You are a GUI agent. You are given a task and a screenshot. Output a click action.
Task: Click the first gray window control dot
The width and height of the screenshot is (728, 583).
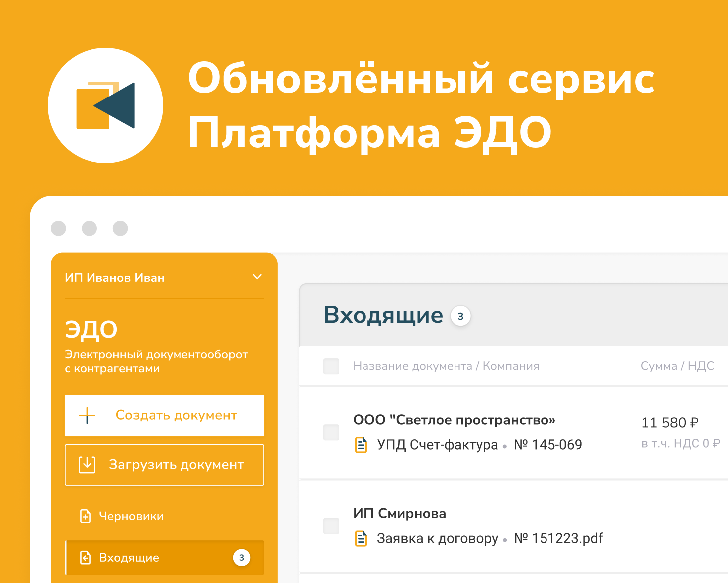[58, 228]
